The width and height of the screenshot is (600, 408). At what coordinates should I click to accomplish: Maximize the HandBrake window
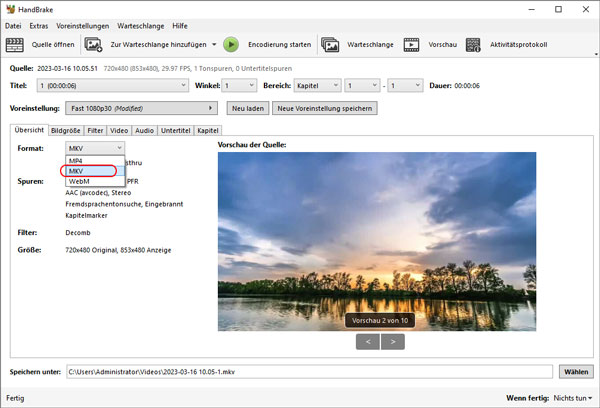tap(559, 9)
